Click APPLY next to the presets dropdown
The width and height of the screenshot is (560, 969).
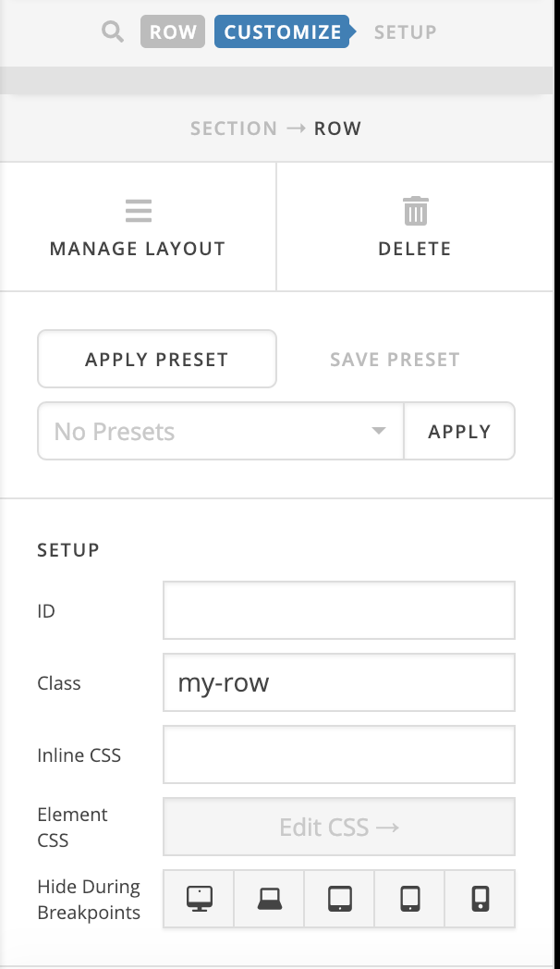tap(459, 431)
